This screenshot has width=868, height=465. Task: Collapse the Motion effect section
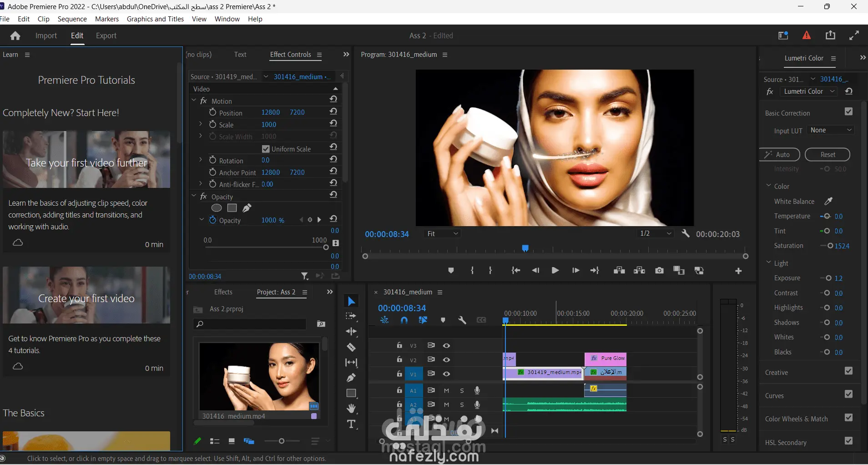(x=194, y=100)
